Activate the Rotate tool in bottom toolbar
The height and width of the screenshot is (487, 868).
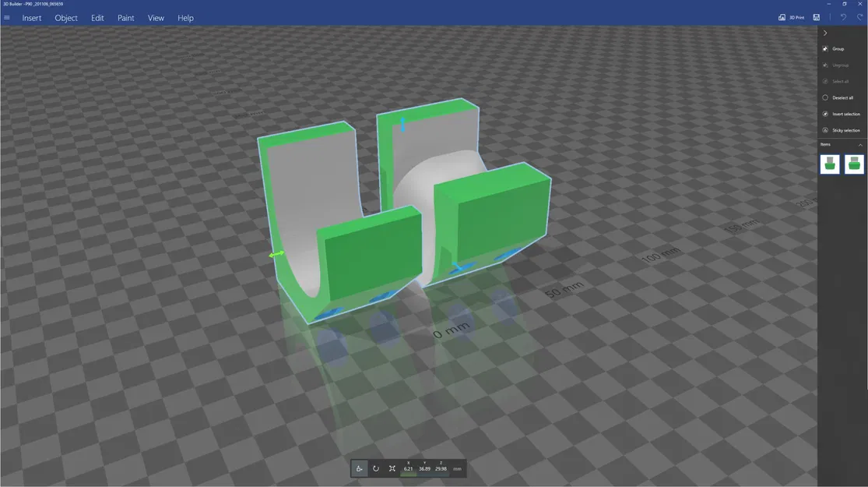(x=376, y=469)
